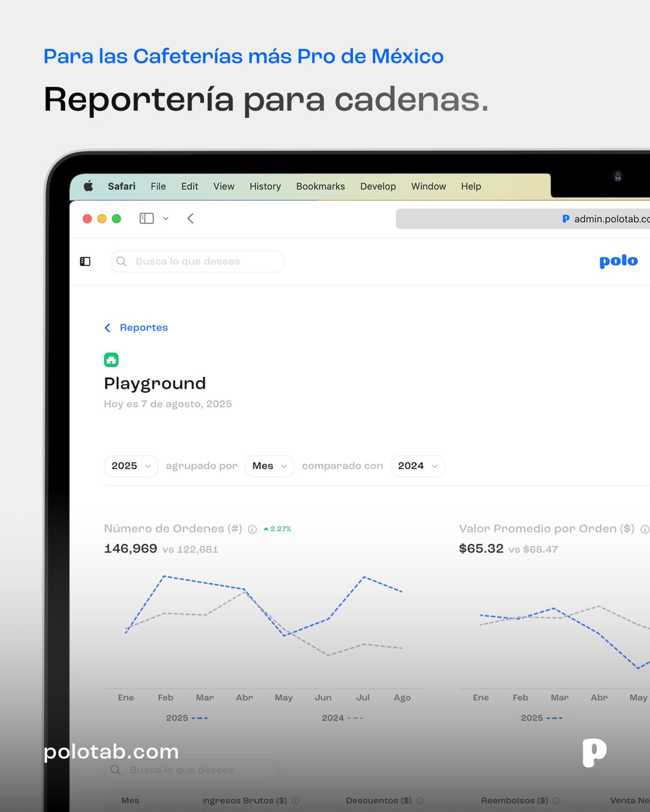
Task: Open the 2025 year dropdown
Action: click(131, 466)
